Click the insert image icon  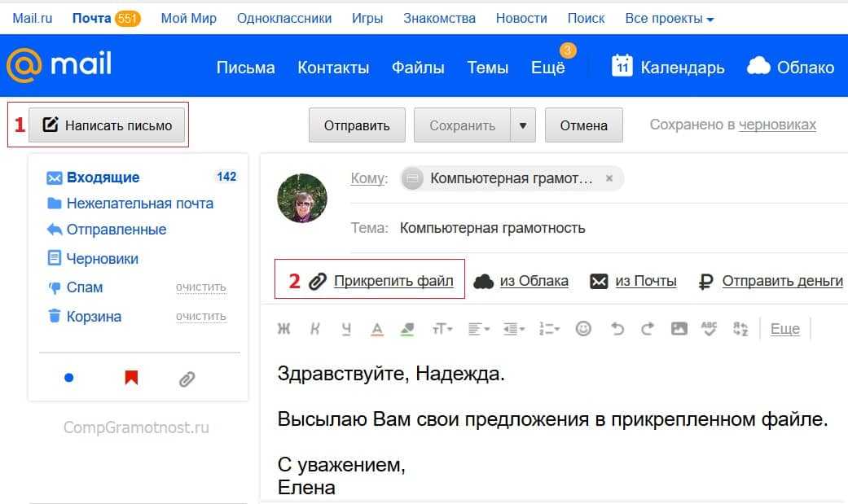point(679,328)
